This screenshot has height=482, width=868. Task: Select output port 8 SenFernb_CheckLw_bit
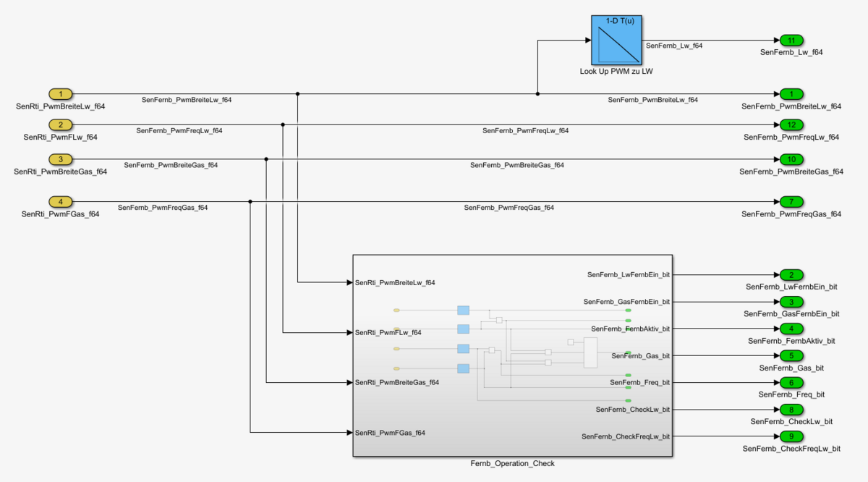(x=791, y=410)
